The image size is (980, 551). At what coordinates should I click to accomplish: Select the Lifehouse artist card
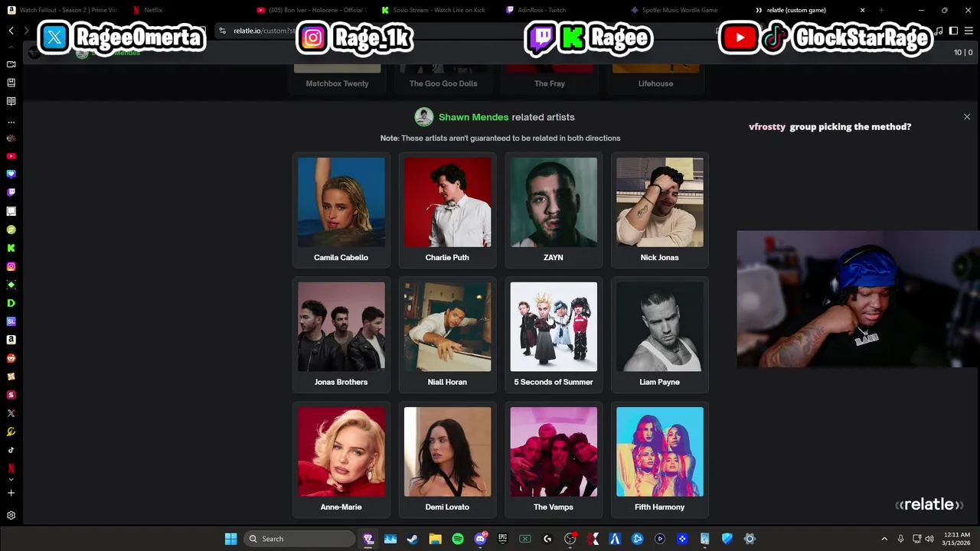point(655,78)
